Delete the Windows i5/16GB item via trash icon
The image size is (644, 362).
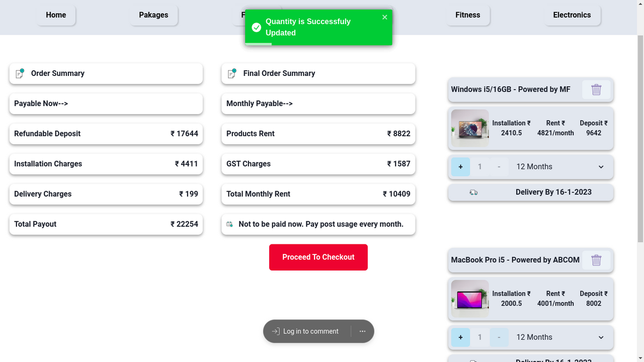(x=596, y=89)
